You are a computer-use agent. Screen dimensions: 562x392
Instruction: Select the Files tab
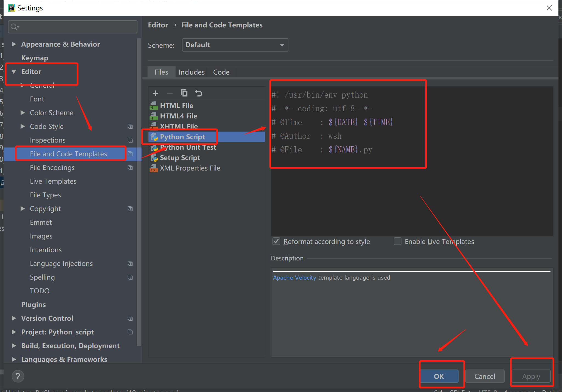coord(161,72)
